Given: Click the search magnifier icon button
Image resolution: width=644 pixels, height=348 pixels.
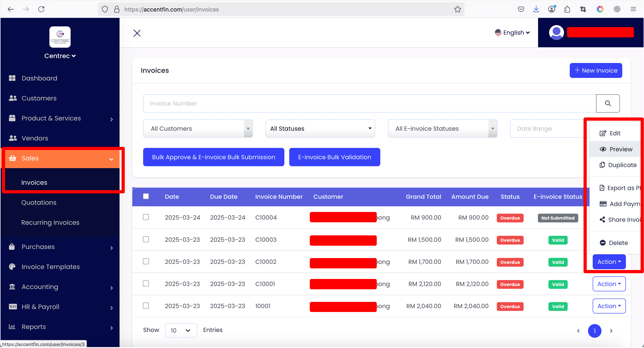Looking at the screenshot, I should coord(608,103).
